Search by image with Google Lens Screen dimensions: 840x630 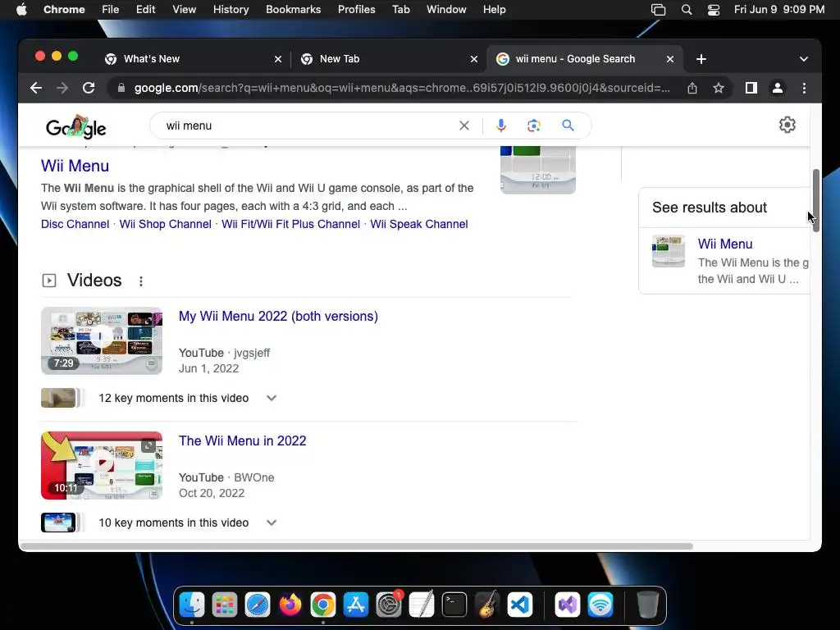point(533,126)
